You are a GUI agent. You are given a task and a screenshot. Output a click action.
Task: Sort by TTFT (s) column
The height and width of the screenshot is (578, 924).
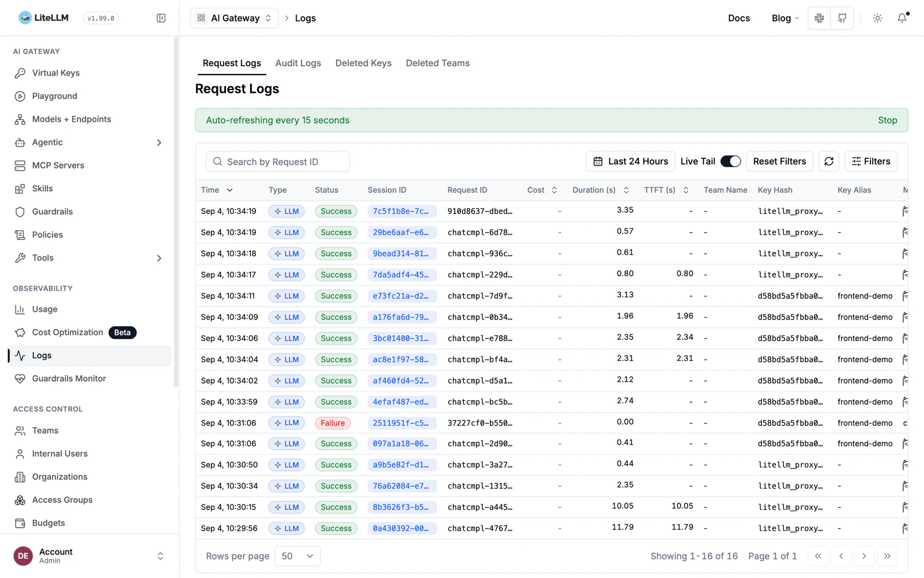click(666, 190)
